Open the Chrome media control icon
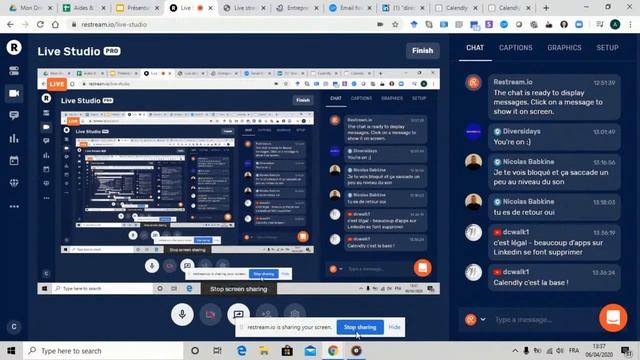The image size is (640, 360). point(600,24)
